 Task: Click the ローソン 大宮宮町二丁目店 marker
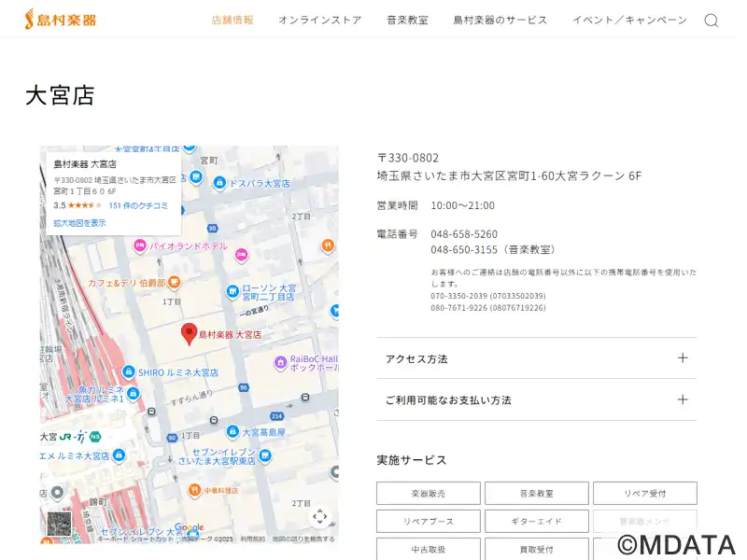click(x=233, y=292)
